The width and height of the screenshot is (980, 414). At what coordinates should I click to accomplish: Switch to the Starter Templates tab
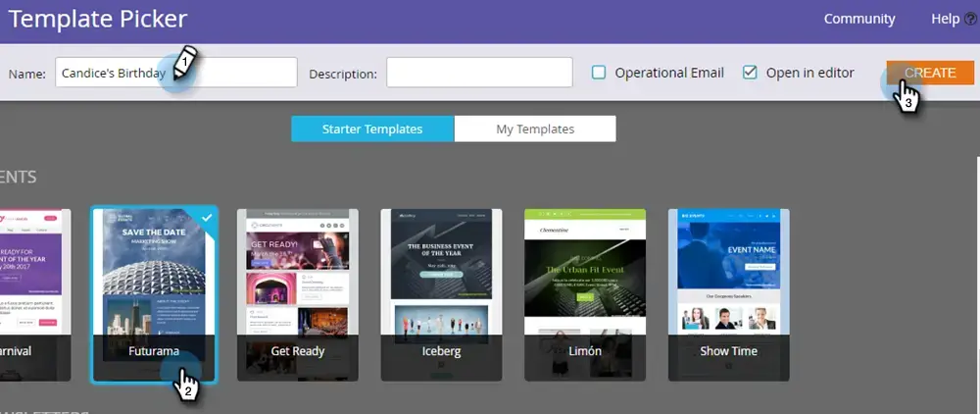[372, 129]
